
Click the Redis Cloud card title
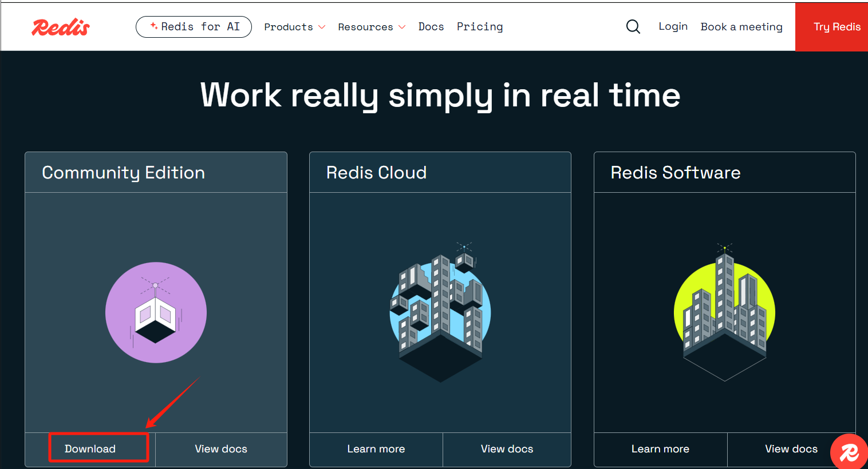tap(376, 173)
